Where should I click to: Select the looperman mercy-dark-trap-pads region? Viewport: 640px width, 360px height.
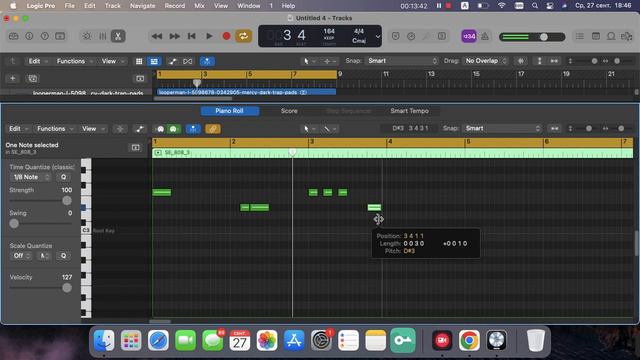tap(246, 92)
